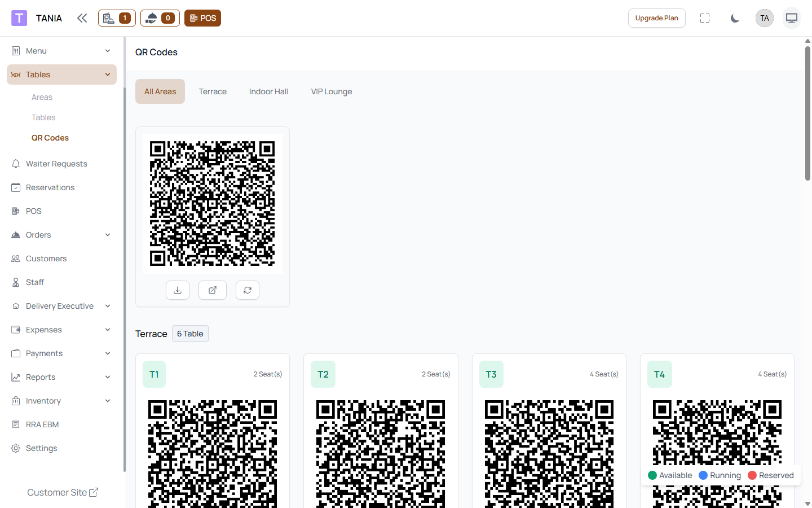Open the POS button in top bar

click(202, 18)
